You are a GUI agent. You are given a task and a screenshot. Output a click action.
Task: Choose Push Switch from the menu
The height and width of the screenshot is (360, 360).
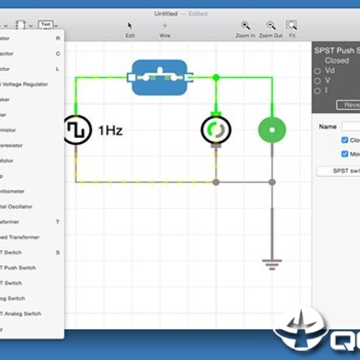32,268
